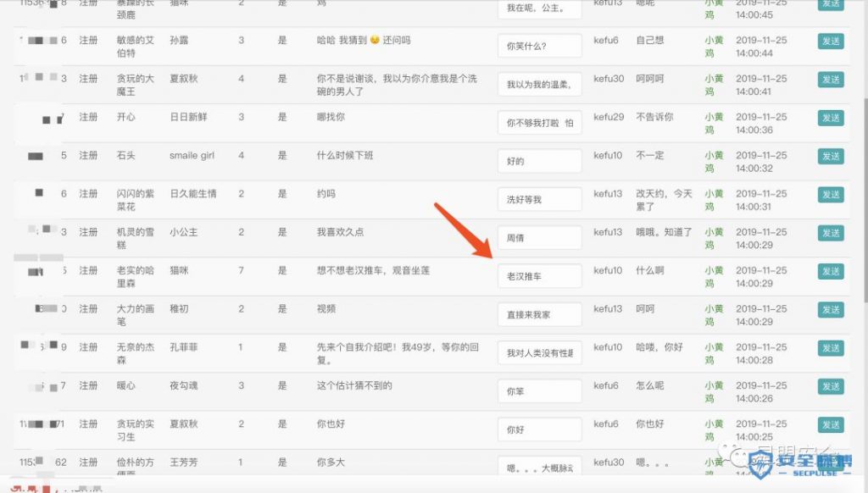Focus reply field in 贪玩的实习生 row
The image size is (868, 493).
click(x=540, y=429)
